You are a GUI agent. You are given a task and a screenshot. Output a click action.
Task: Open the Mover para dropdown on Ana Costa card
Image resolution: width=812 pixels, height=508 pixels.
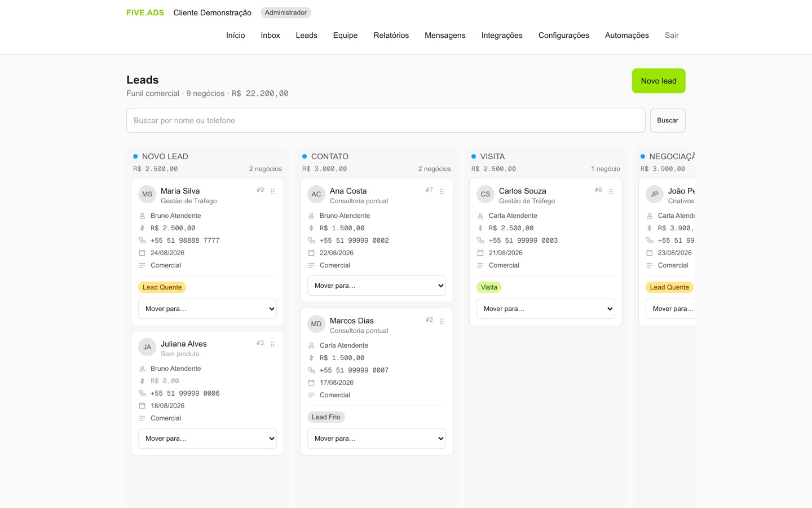(377, 286)
